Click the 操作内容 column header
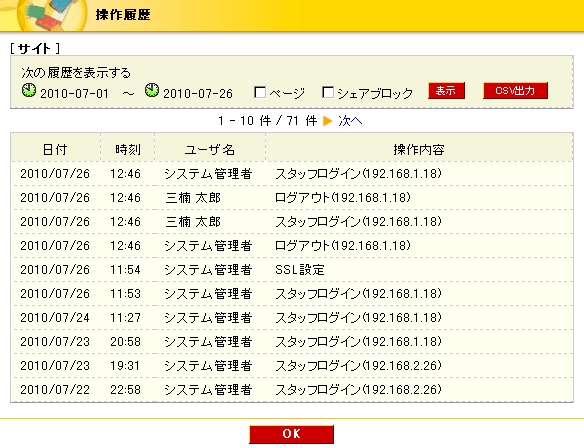 tap(419, 150)
